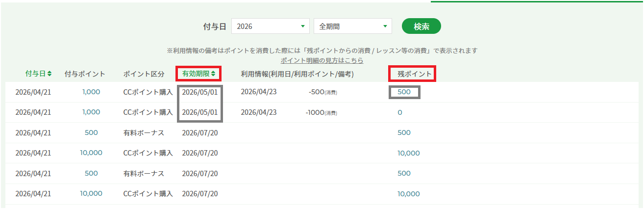
Task: Open the 2026 year dropdown
Action: click(270, 26)
